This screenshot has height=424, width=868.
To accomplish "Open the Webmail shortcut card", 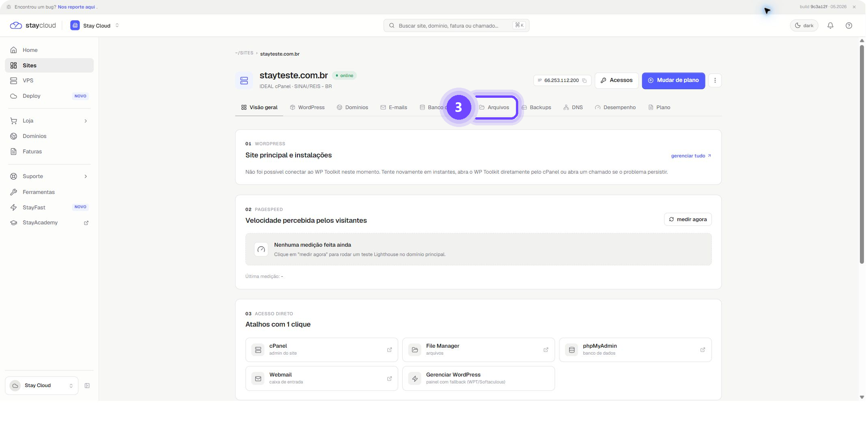I will (x=321, y=379).
